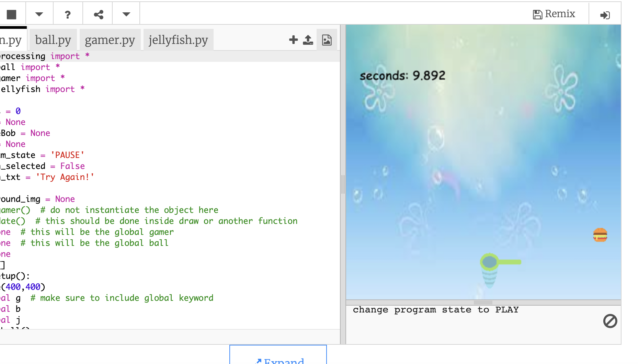Switch to the ball.py tab
The image size is (638, 364).
pos(53,40)
